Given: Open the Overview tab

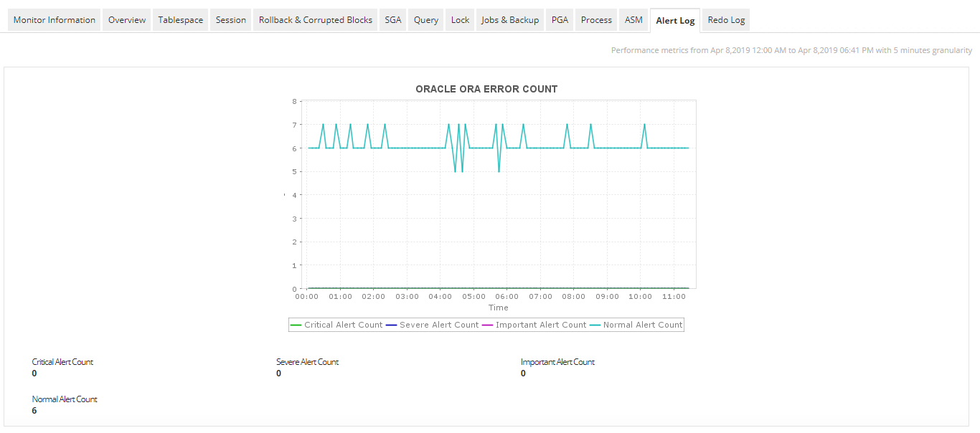Looking at the screenshot, I should [x=126, y=19].
